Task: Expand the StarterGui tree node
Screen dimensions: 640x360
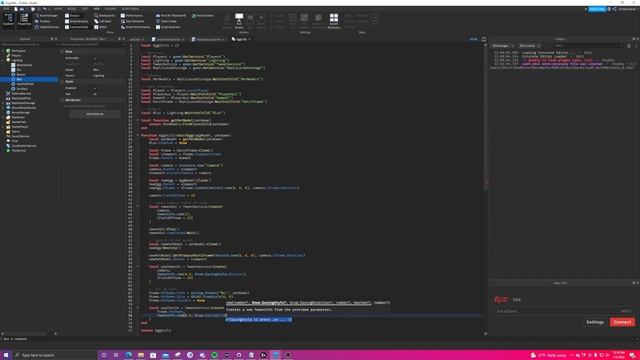Action: point(3,117)
